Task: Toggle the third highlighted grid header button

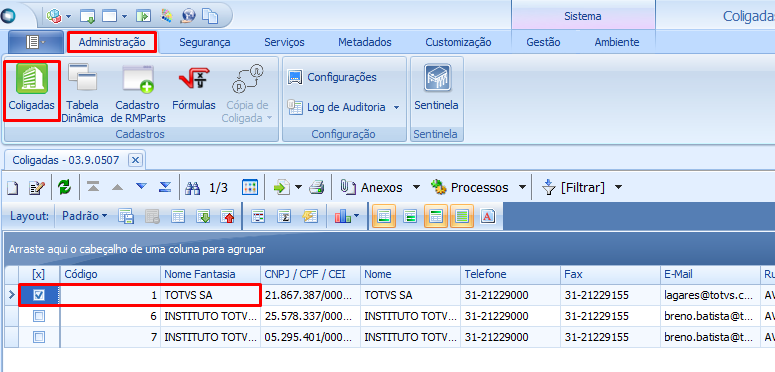Action: (x=436, y=216)
